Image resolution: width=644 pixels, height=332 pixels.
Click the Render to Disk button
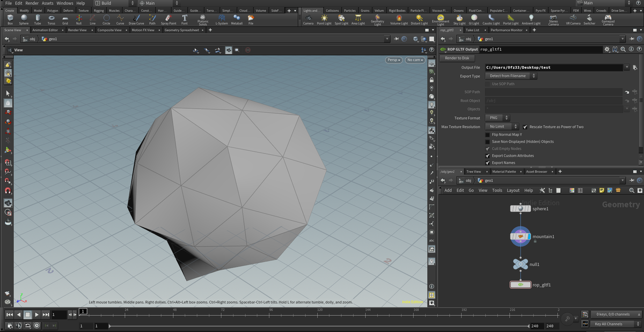coord(457,58)
